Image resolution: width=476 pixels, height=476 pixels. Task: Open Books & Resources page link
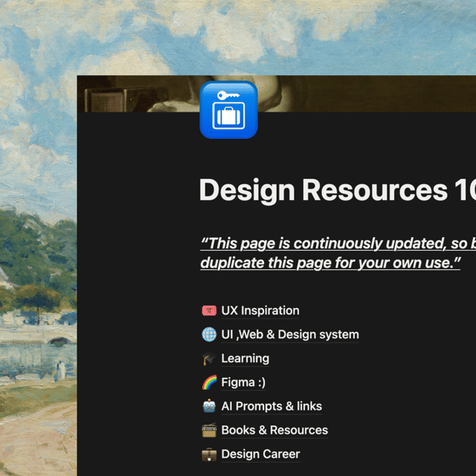[274, 430]
